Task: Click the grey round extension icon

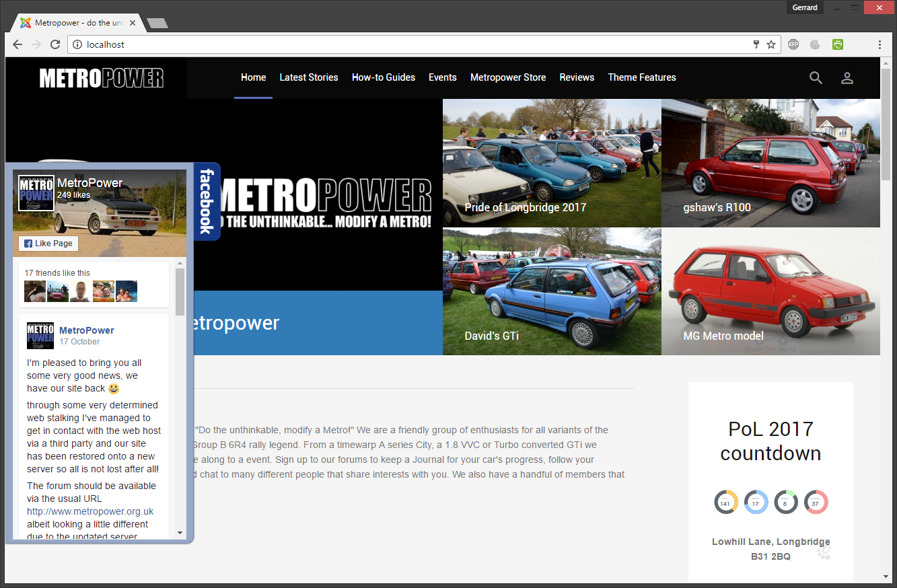Action: [815, 44]
